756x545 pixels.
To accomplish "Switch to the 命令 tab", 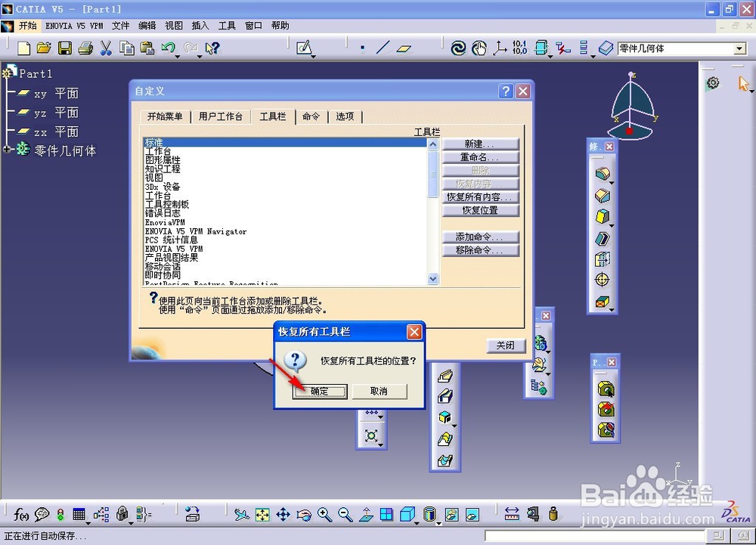I will (311, 116).
